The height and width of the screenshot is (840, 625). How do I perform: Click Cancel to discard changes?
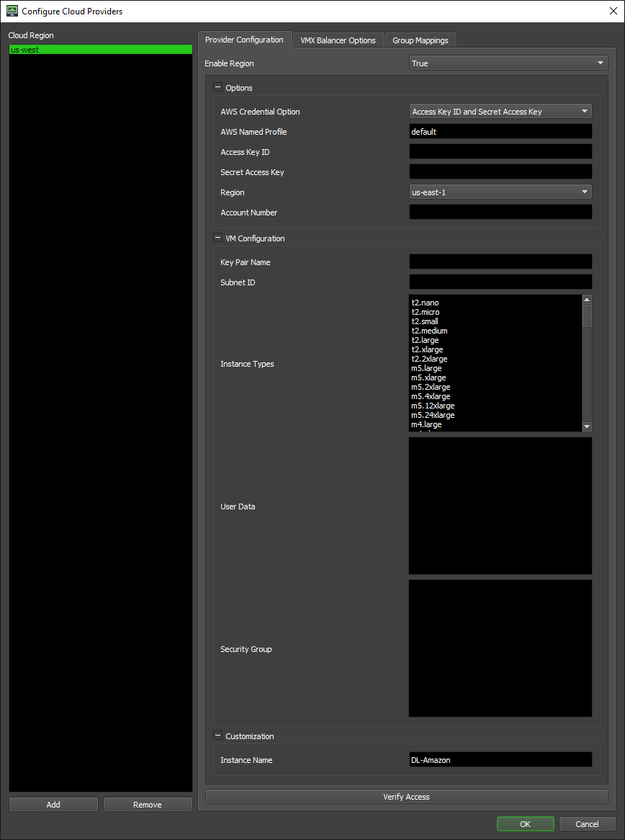(x=587, y=824)
